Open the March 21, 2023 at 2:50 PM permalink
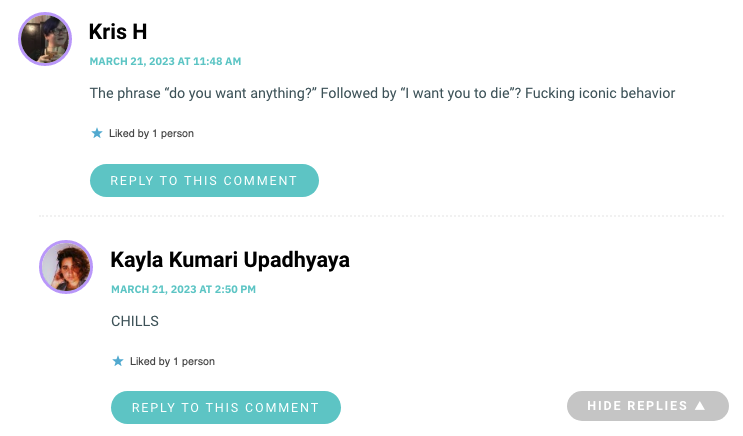 pos(183,289)
